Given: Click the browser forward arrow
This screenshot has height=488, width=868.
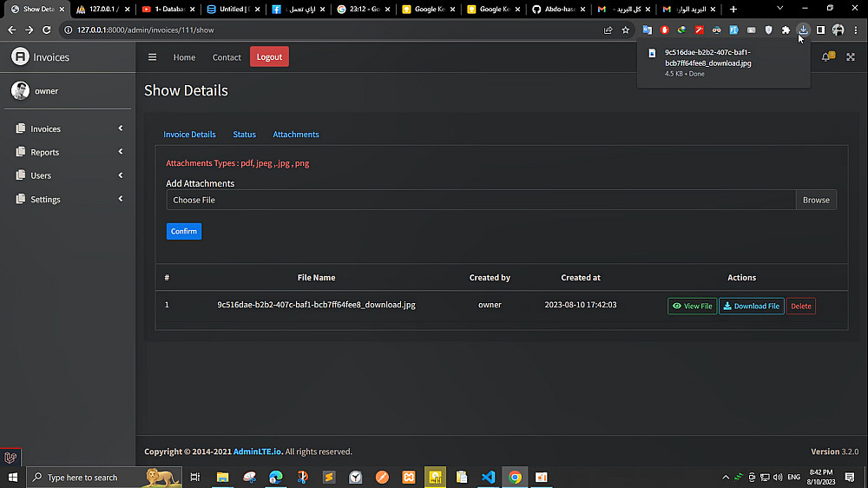Looking at the screenshot, I should (x=30, y=30).
